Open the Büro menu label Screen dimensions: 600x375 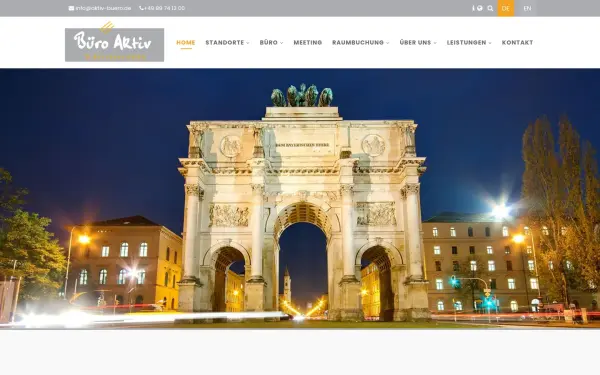[x=268, y=42]
